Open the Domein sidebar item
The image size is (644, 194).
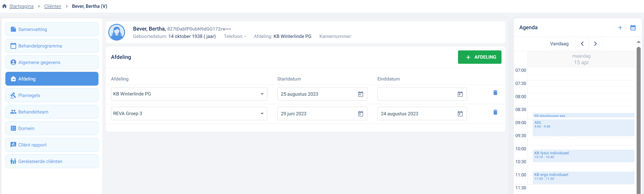(x=52, y=128)
